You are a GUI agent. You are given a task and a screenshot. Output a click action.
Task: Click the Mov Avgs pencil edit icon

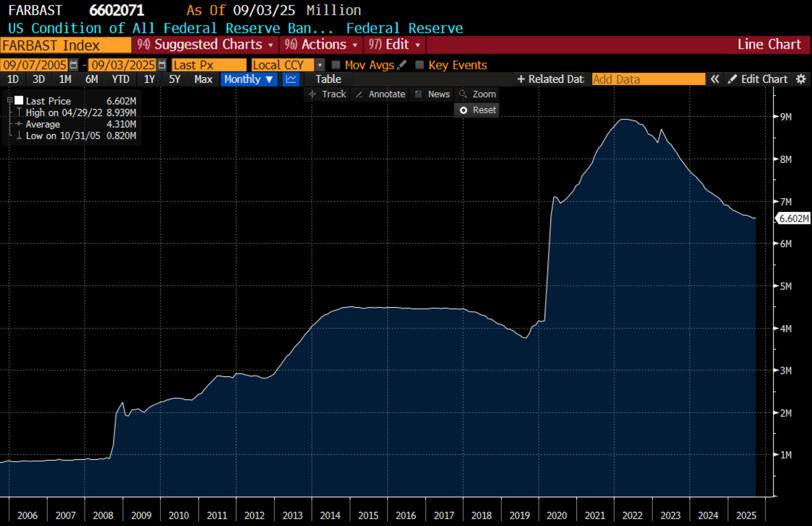click(402, 65)
